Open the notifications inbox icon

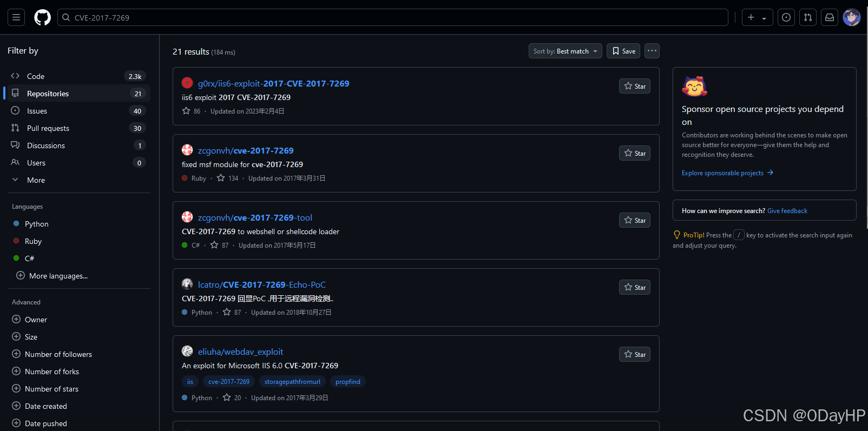[830, 17]
